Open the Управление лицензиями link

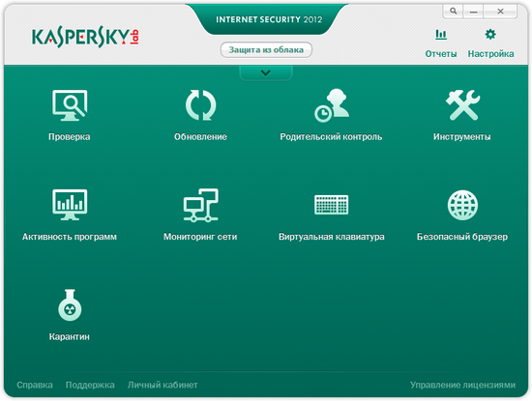point(462,385)
